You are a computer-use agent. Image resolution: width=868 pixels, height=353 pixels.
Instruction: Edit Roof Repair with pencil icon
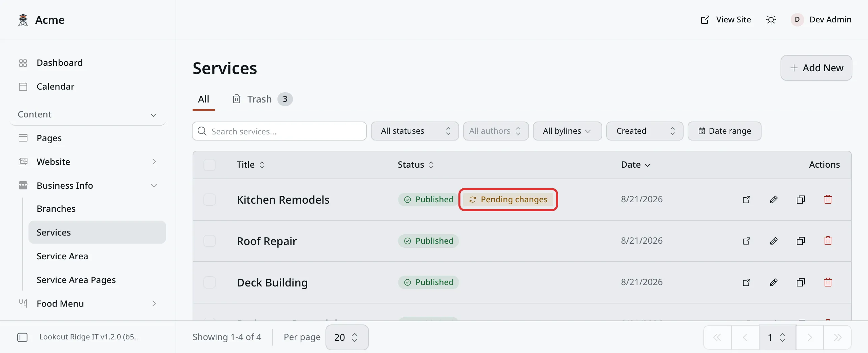pyautogui.click(x=774, y=241)
